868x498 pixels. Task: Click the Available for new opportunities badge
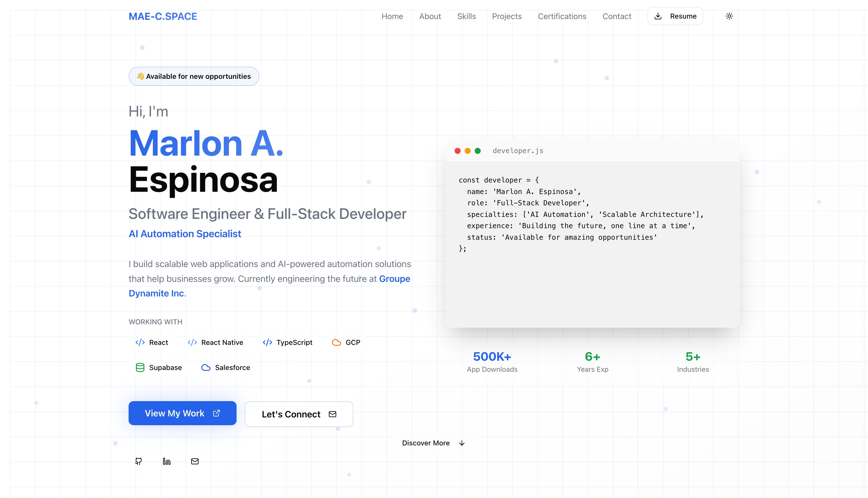point(194,76)
